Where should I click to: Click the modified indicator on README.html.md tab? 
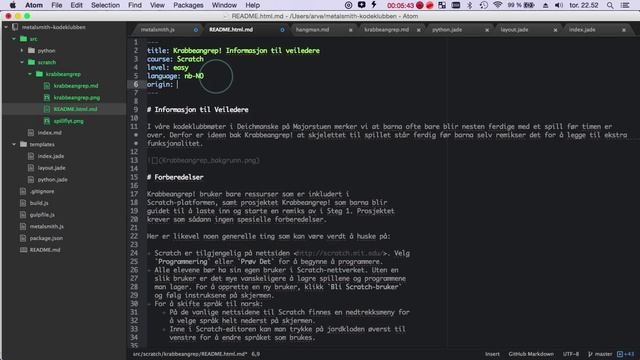coord(282,30)
